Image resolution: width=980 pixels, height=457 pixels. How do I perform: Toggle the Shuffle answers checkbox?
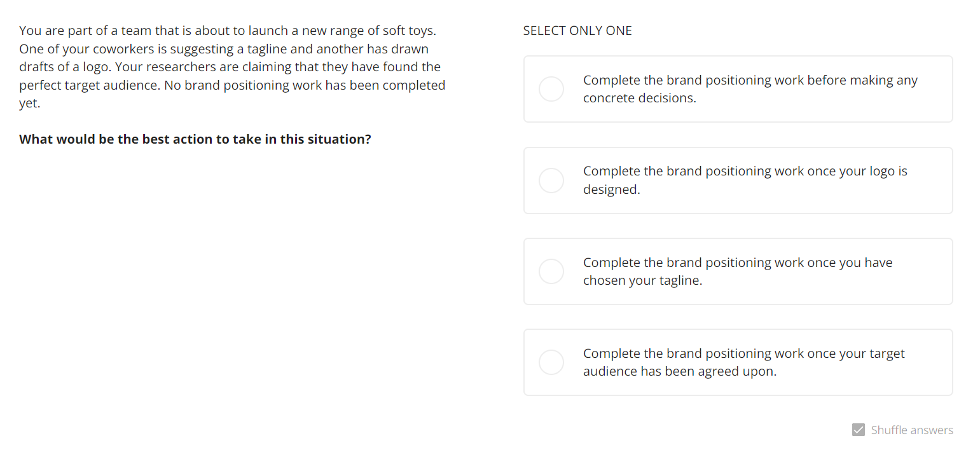coord(858,430)
